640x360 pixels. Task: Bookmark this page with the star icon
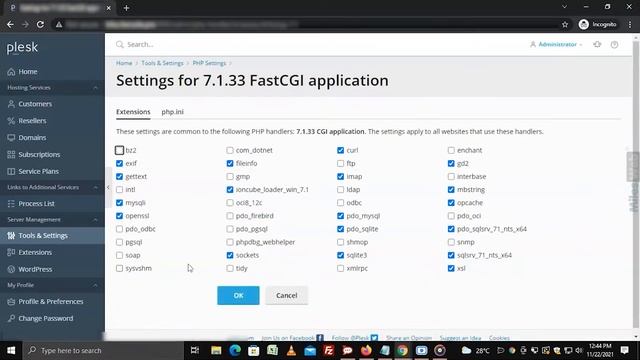tap(565, 24)
